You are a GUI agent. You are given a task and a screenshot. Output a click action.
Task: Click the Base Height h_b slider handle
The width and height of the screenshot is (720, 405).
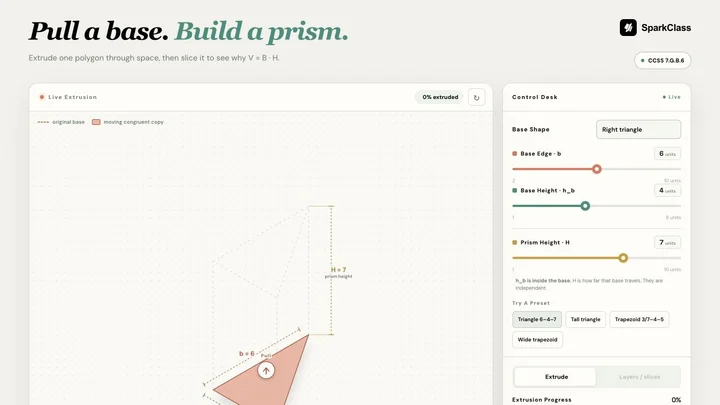585,206
